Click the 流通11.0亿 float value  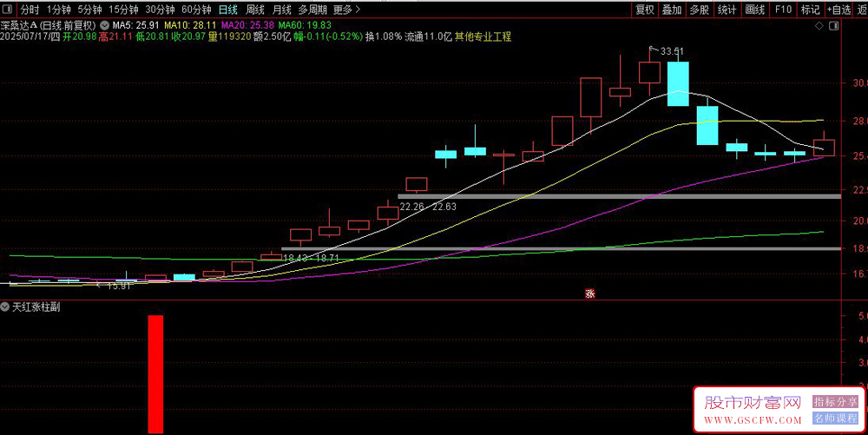[429, 37]
